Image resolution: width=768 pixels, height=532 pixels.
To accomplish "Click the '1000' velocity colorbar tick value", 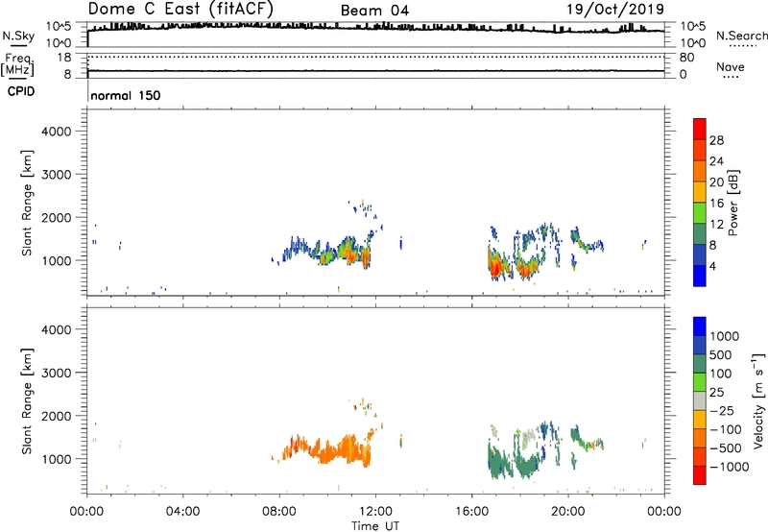I will [x=724, y=336].
